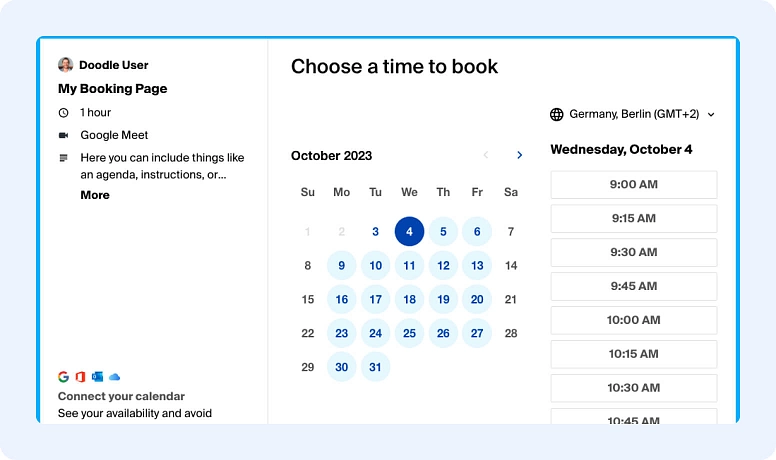Go to the next month with right chevron
The width and height of the screenshot is (776, 460).
pyautogui.click(x=519, y=155)
